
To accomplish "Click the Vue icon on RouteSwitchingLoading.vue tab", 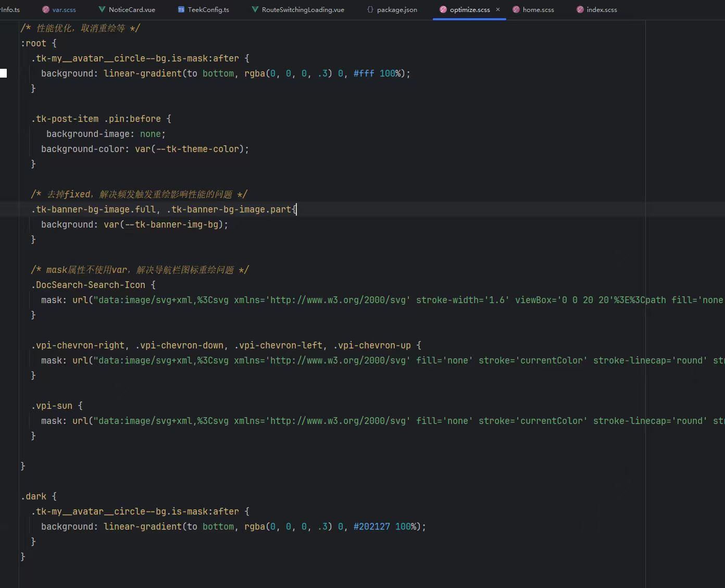I will click(255, 9).
